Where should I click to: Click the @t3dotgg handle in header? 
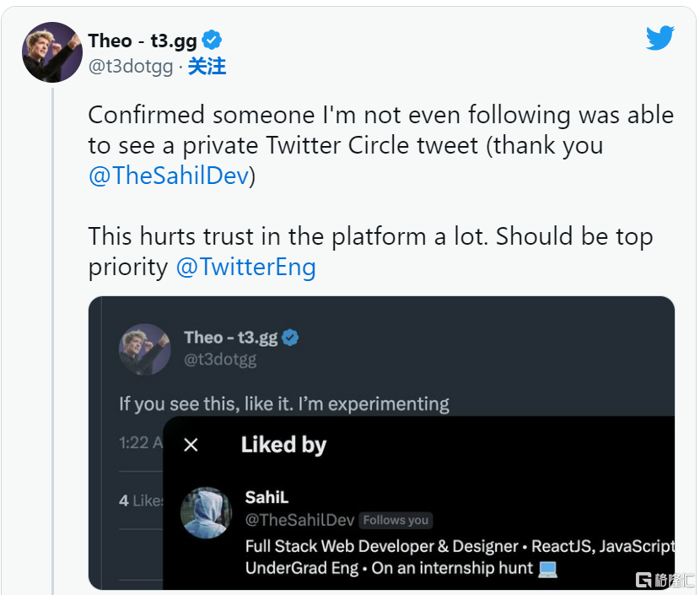131,67
